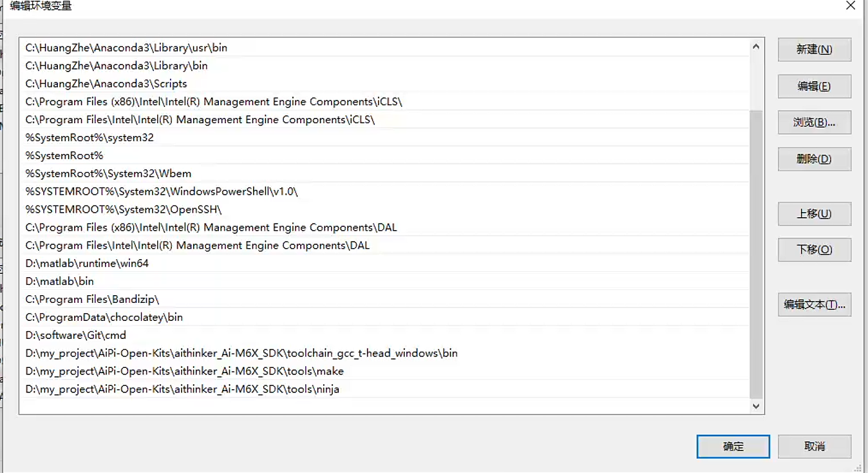Viewport: 868px width, 473px height.
Task: Select D:\software\Git\cmd entry
Action: tap(384, 336)
